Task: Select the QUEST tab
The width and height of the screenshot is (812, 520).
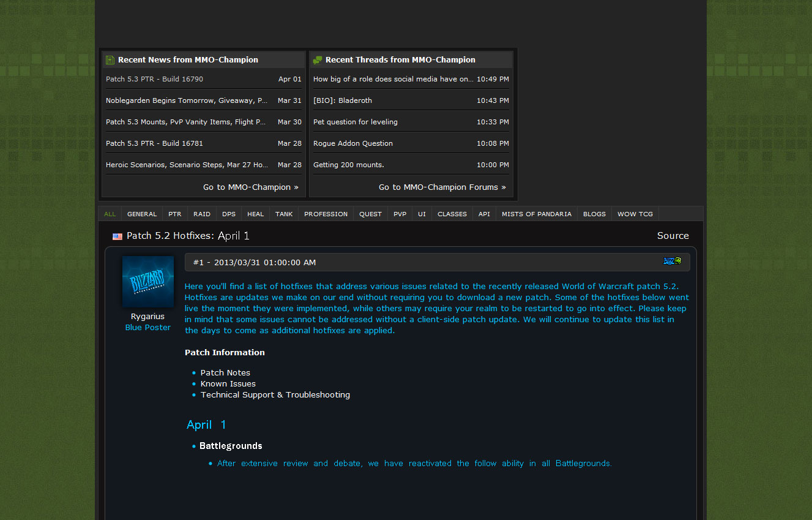Action: (x=371, y=214)
